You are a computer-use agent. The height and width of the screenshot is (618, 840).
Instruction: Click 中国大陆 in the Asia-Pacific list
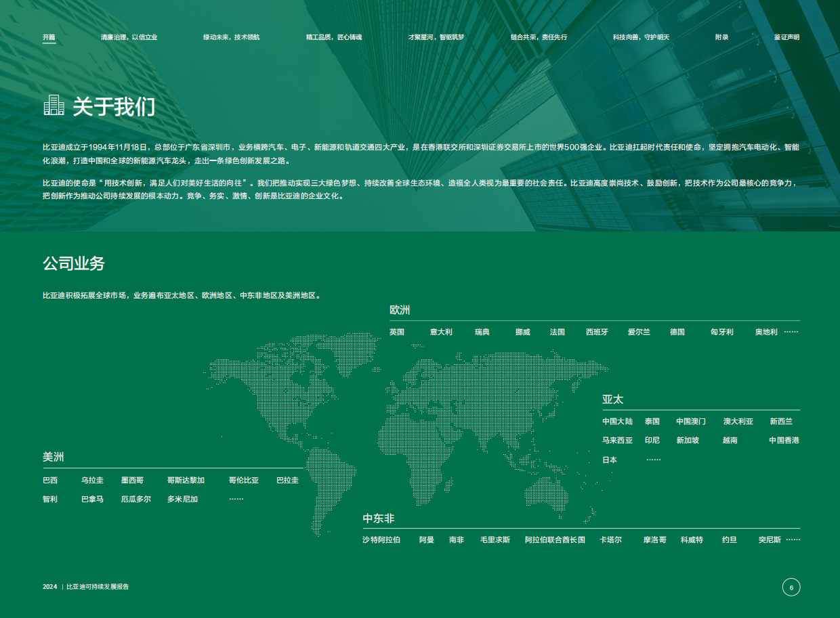(x=617, y=421)
